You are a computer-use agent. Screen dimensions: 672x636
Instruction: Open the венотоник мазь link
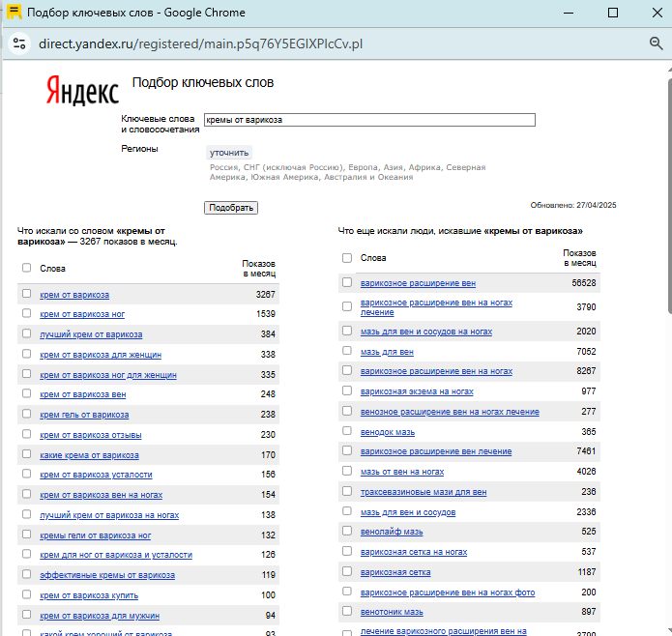(392, 612)
